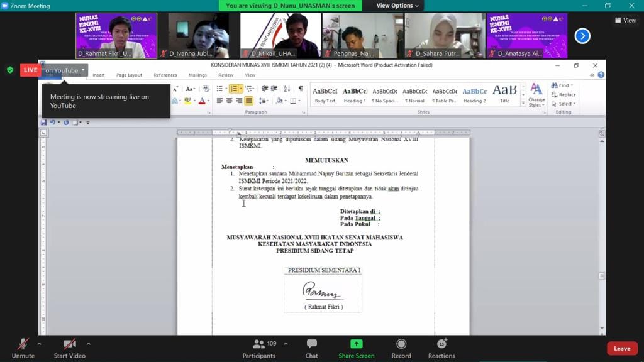Open the Zoom View layout button
Image resolution: width=644 pixels, height=362 pixels.
(625, 20)
